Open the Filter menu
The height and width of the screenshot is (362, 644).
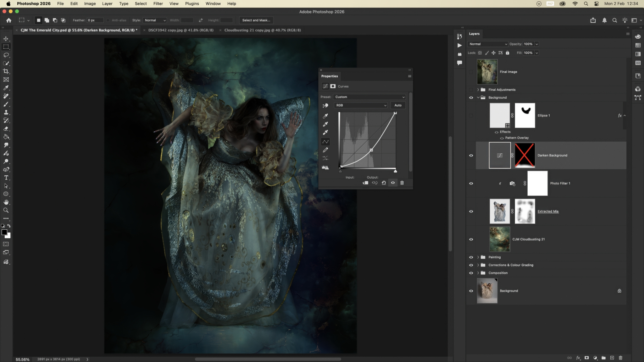(158, 4)
